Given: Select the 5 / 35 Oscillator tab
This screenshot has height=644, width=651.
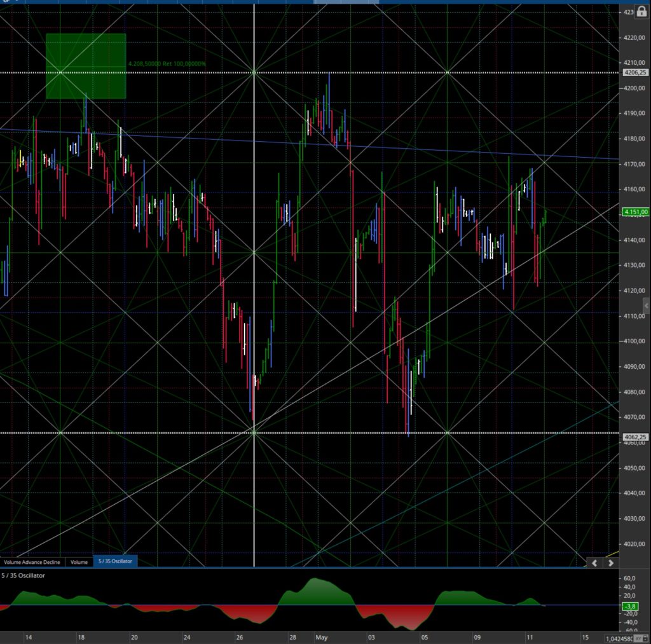Looking at the screenshot, I should [x=115, y=561].
